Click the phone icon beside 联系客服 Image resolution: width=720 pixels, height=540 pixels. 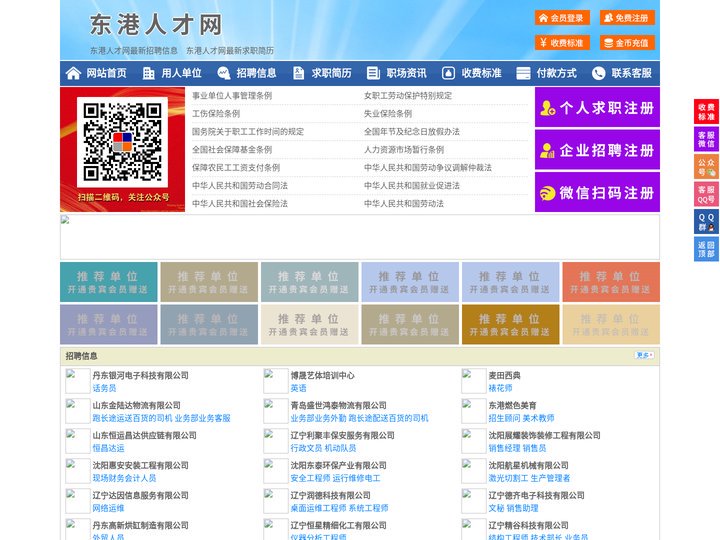598,73
